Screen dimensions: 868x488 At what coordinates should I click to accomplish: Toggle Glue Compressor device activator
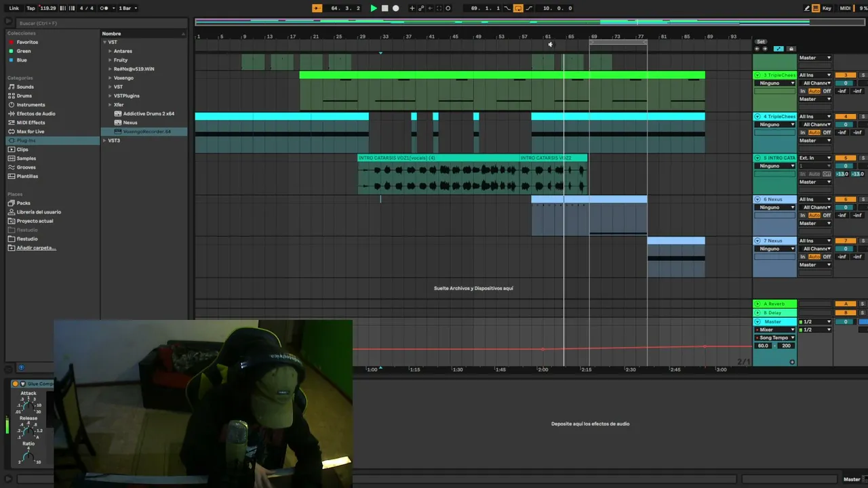point(15,384)
